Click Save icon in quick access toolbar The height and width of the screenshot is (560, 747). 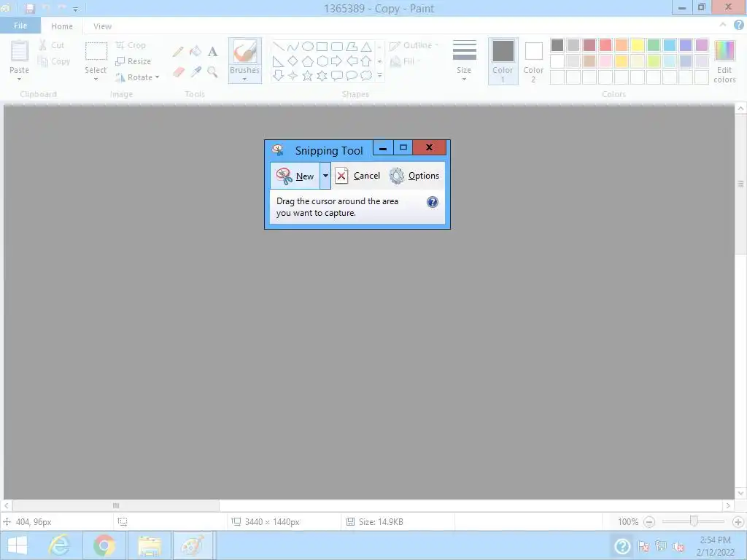[x=30, y=8]
